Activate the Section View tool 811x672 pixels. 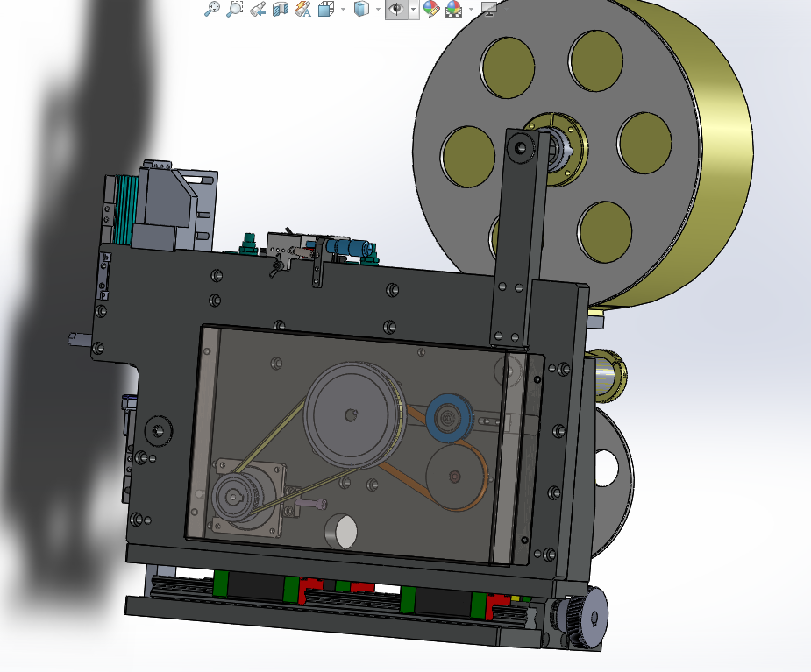[280, 9]
